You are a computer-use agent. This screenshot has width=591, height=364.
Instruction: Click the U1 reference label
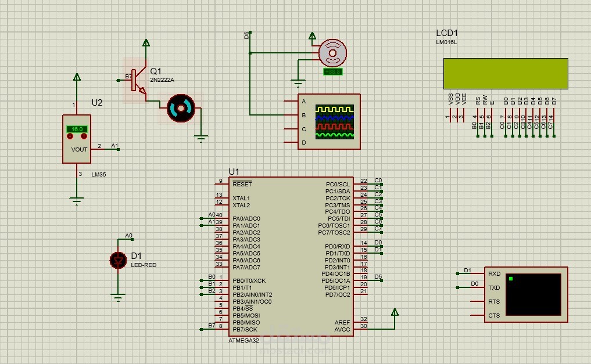[x=234, y=172]
